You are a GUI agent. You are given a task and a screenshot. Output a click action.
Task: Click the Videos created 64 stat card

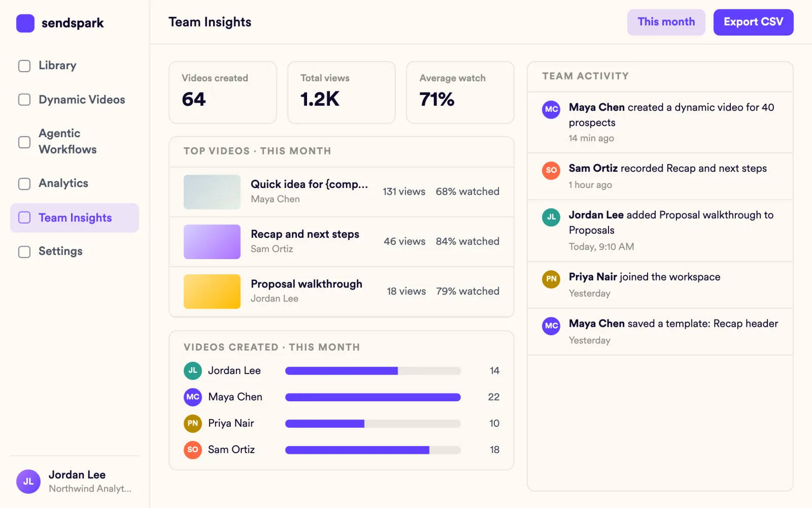point(223,92)
